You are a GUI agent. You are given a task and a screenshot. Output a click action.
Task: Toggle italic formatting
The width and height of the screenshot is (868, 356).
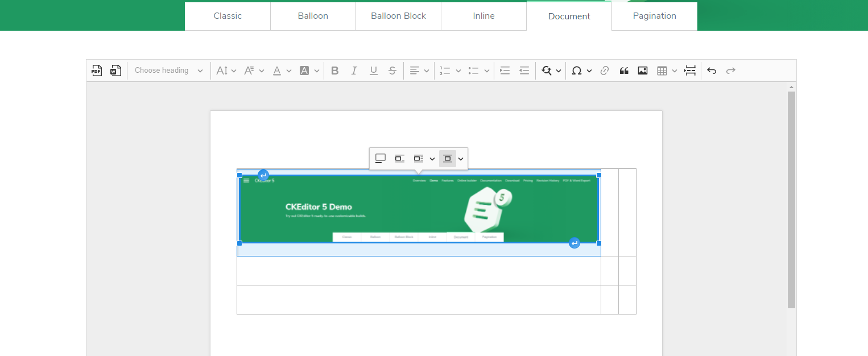354,71
